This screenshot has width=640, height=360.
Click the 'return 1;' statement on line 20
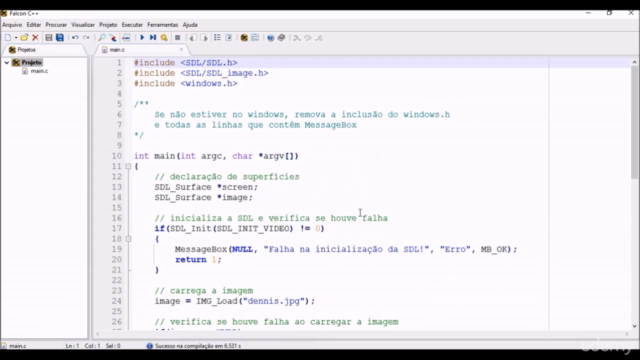tap(198, 260)
